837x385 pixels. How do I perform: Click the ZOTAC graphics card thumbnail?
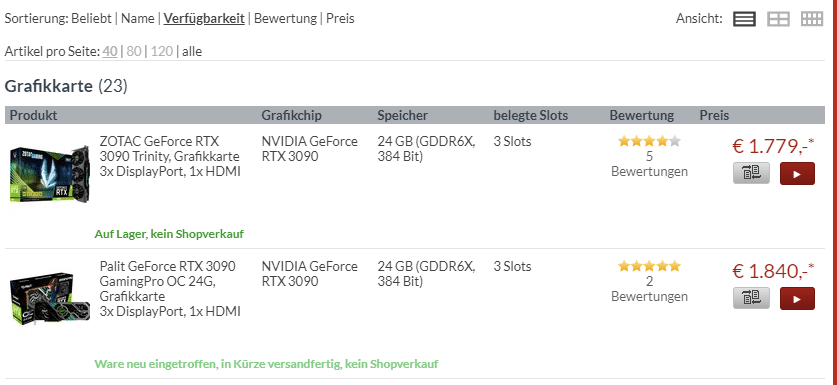(50, 174)
